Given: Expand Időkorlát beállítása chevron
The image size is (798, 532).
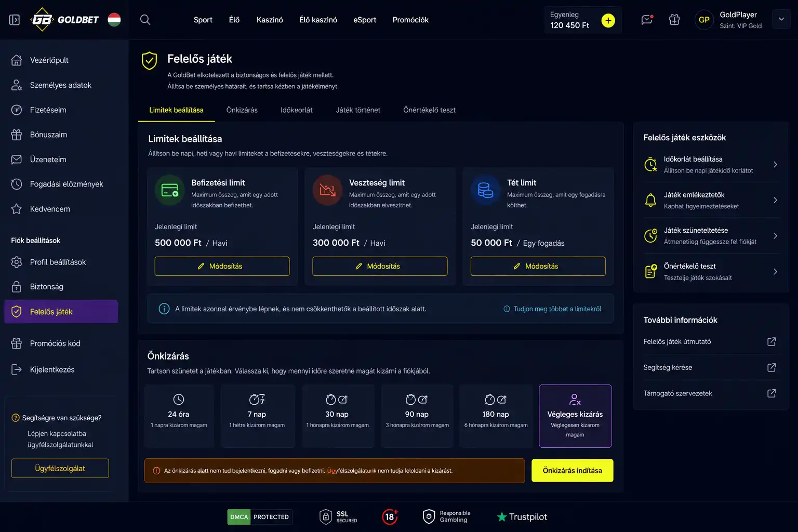Looking at the screenshot, I should 775,165.
